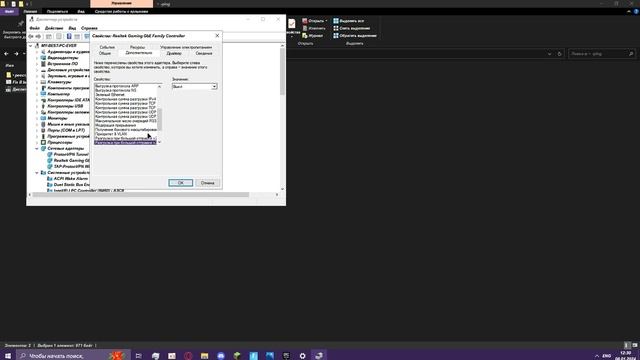This screenshot has width=640, height=360.
Task: Open Файл menu in Device Manager
Action: click(x=34, y=28)
